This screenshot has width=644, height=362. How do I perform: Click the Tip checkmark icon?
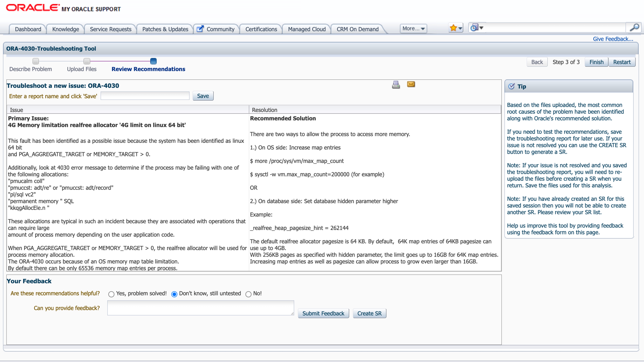point(512,86)
